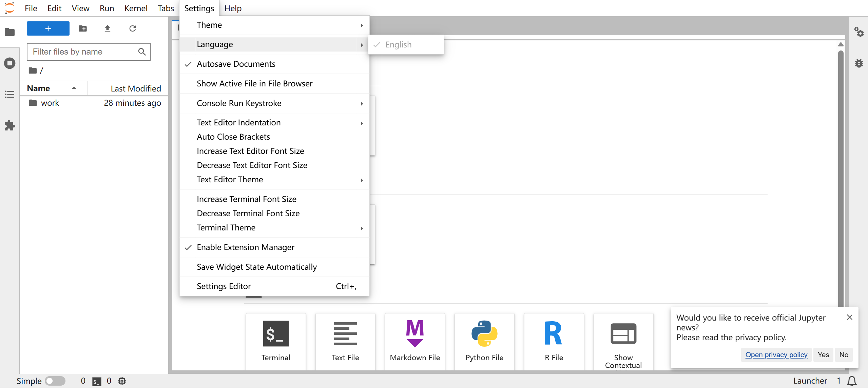This screenshot has width=868, height=388.
Task: Click the notifications bell icon
Action: pyautogui.click(x=852, y=381)
